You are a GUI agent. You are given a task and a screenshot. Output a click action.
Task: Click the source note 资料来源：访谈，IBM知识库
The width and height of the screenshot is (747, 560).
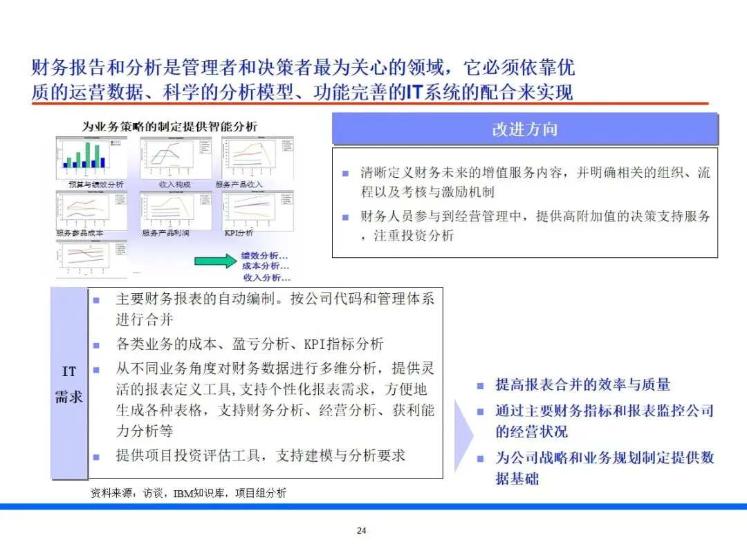[x=188, y=493]
